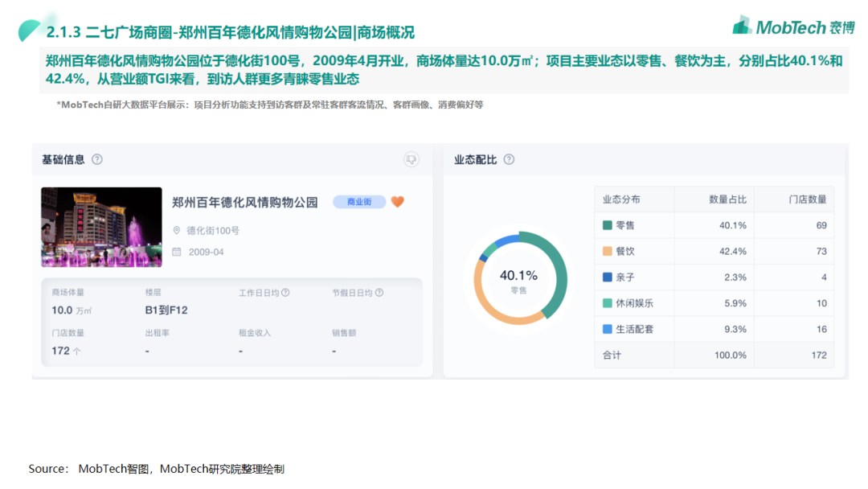Image resolution: width=868 pixels, height=489 pixels.
Task: Click the help icon beside 业态配比
Action: pos(509,159)
